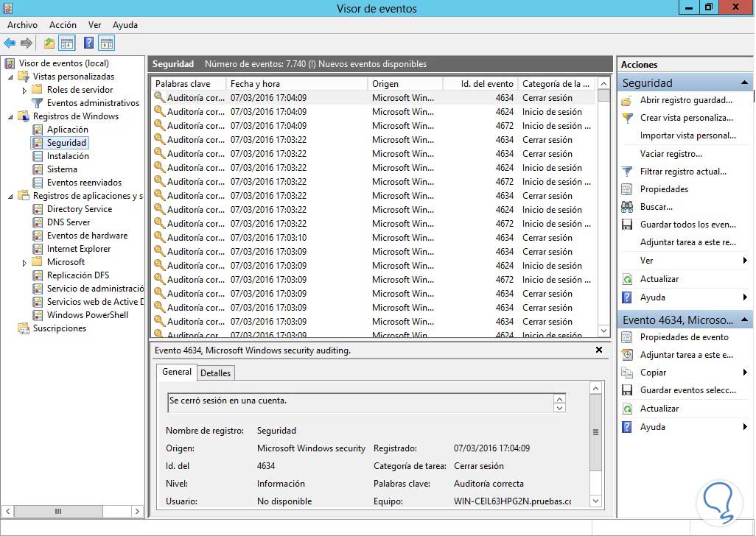Click the Guardar eventos seleccionados disk icon

[x=627, y=390]
